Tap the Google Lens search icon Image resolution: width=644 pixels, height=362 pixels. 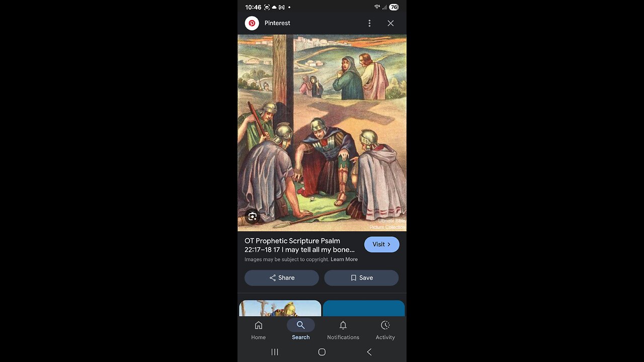(253, 217)
